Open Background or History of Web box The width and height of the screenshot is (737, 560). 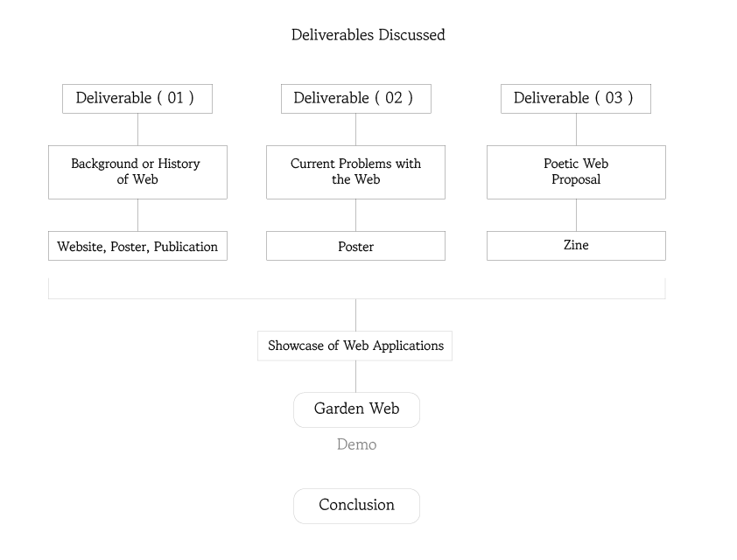point(137,171)
